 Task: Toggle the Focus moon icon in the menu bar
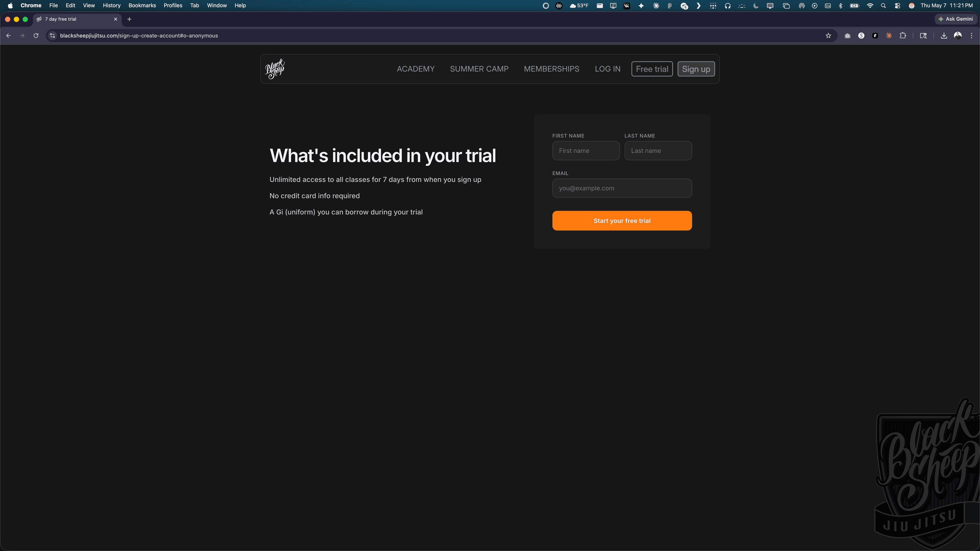click(756, 6)
